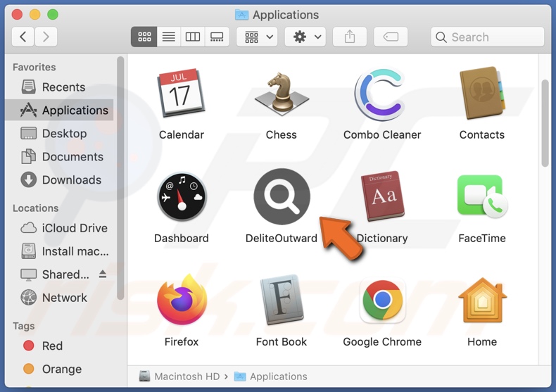Viewport: 556px width, 392px height.
Task: Filter by the Orange tag
Action: click(x=59, y=369)
